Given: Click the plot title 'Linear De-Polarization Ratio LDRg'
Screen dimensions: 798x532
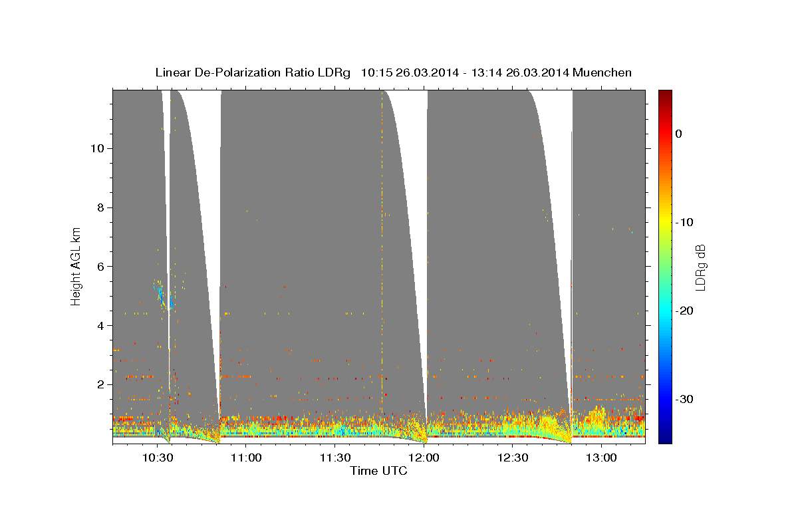Looking at the screenshot, I should (x=253, y=72).
